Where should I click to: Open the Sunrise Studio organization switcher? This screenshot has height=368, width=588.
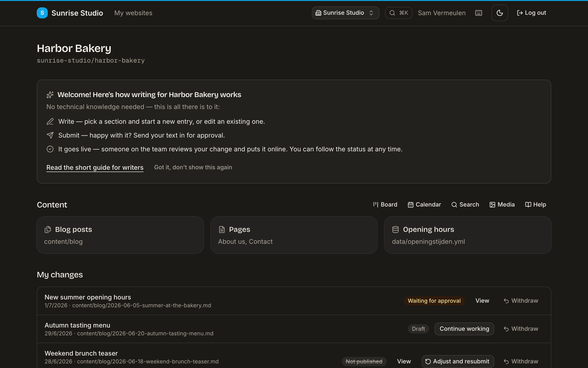click(345, 13)
